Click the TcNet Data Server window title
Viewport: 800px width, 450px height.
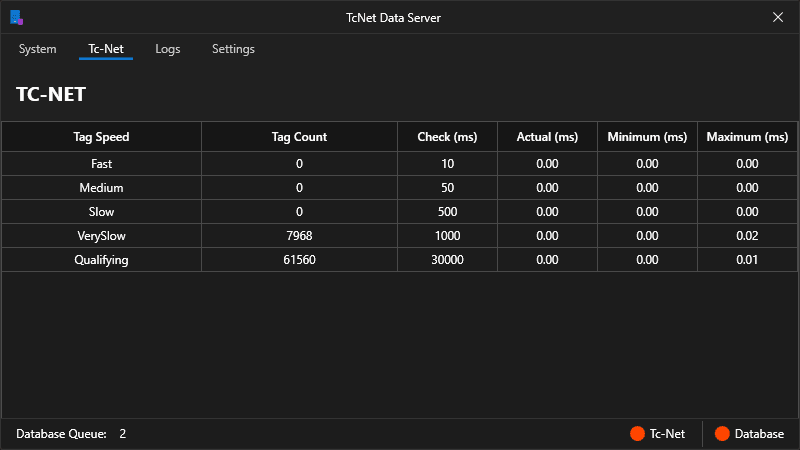click(x=393, y=18)
